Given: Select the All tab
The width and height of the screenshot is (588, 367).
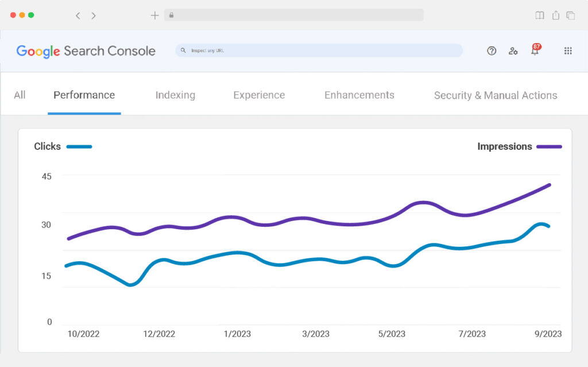Looking at the screenshot, I should pos(20,95).
